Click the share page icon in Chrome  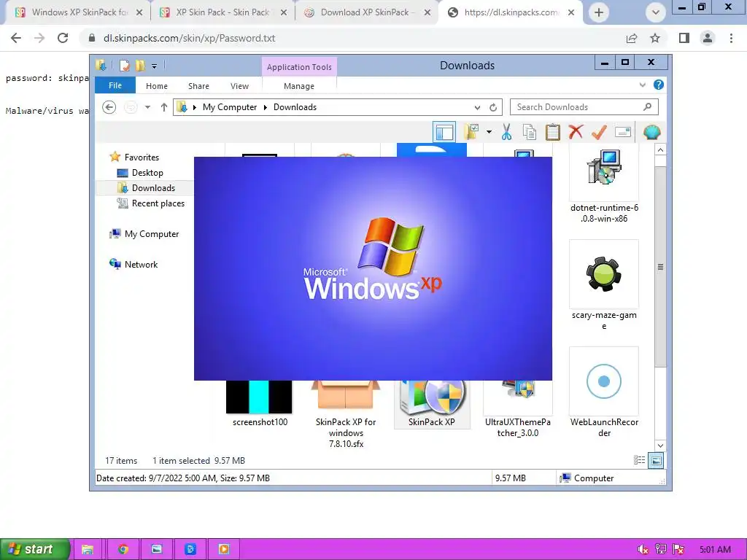click(x=632, y=38)
